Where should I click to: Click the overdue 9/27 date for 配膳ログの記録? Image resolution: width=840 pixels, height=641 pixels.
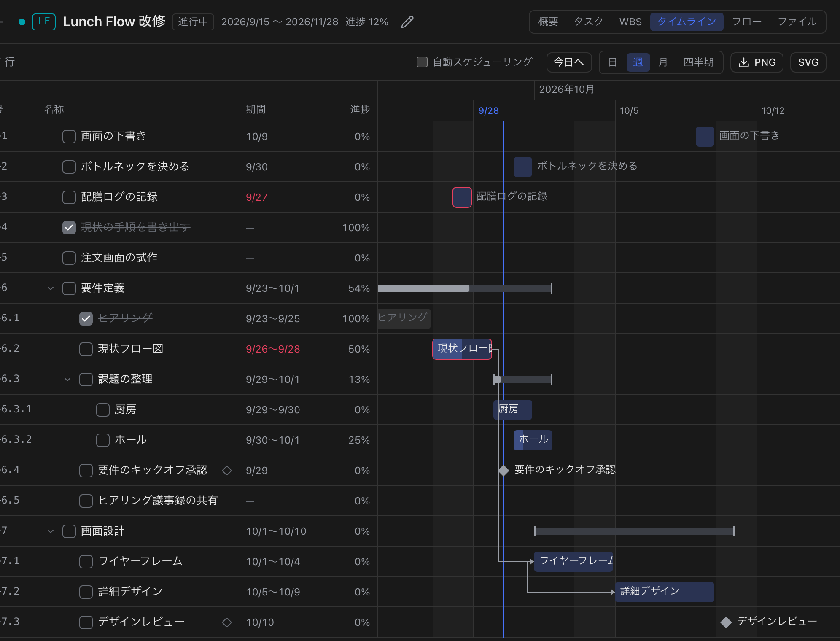(x=256, y=197)
